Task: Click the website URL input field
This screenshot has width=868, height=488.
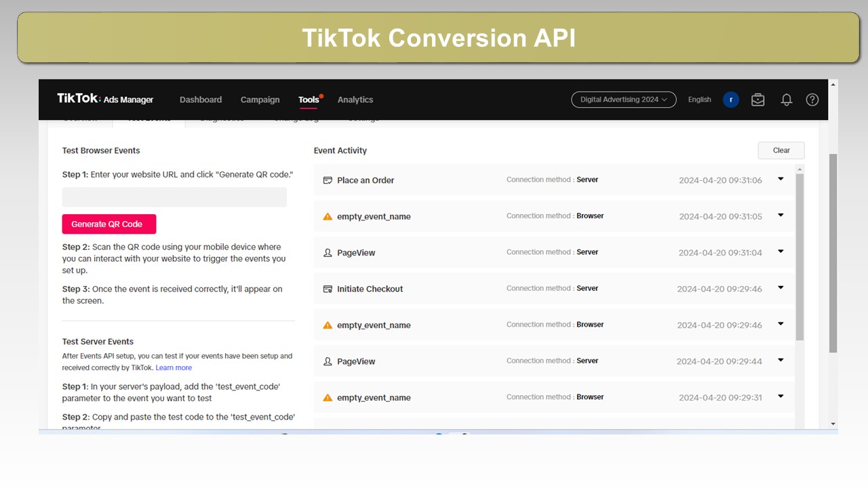Action: click(x=174, y=197)
